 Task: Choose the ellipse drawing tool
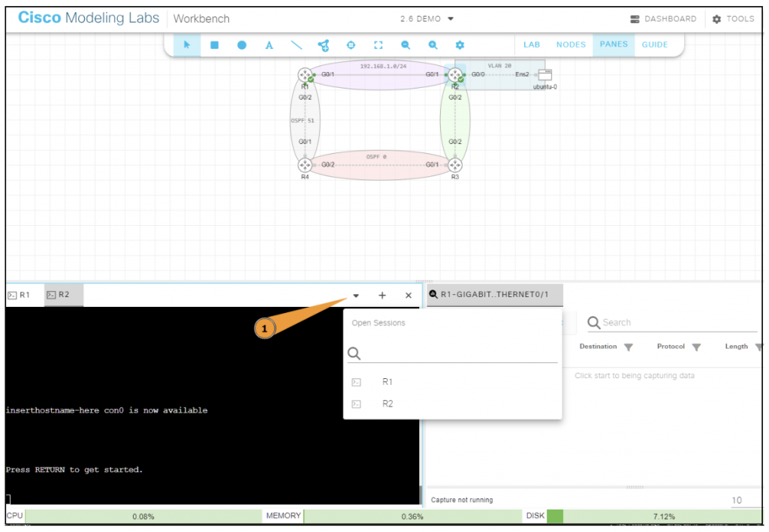[241, 45]
